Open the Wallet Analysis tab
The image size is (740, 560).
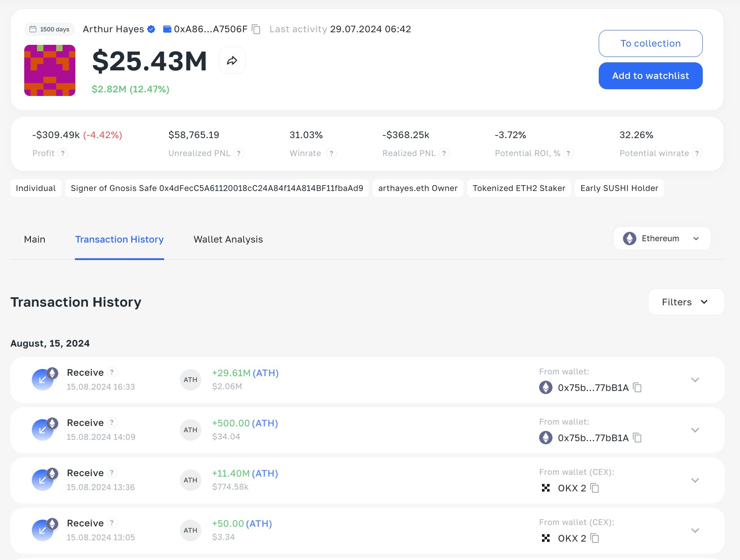(x=228, y=239)
